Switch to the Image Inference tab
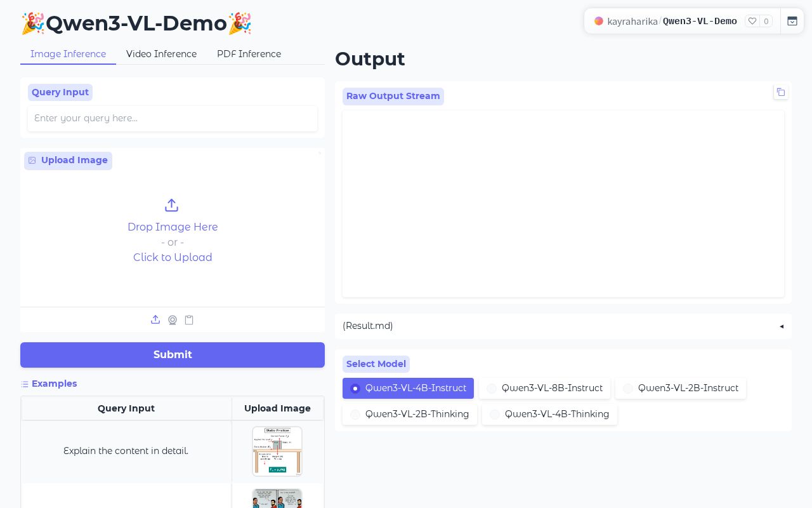The width and height of the screenshot is (812, 508). [68, 54]
